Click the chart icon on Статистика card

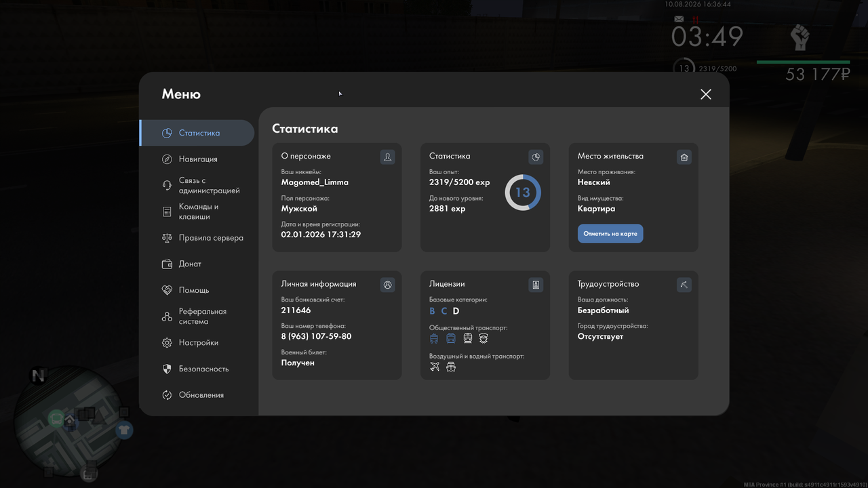[536, 157]
